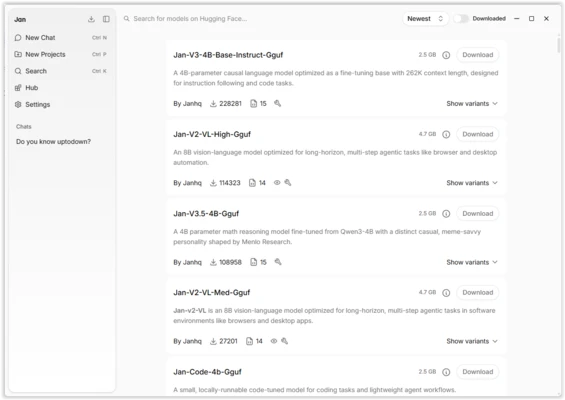Click the Hub icon in the sidebar

tap(18, 88)
